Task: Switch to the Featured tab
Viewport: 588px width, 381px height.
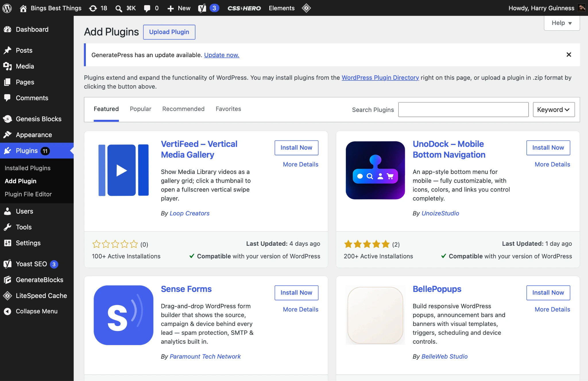Action: [x=106, y=109]
